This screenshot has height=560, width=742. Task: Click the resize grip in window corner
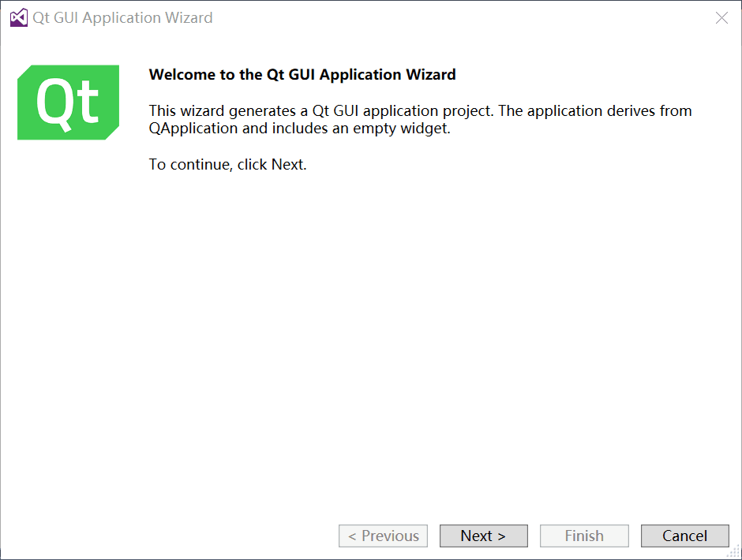tap(733, 551)
